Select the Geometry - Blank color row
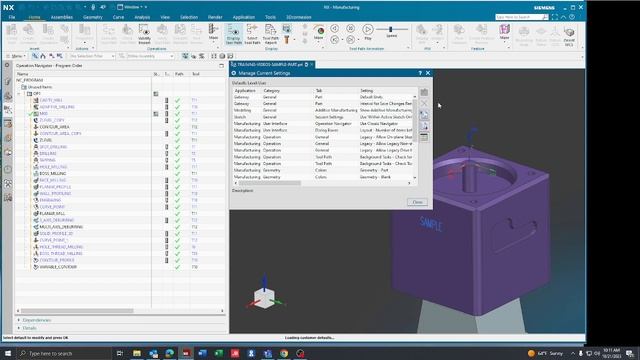640x360 pixels. [x=324, y=177]
